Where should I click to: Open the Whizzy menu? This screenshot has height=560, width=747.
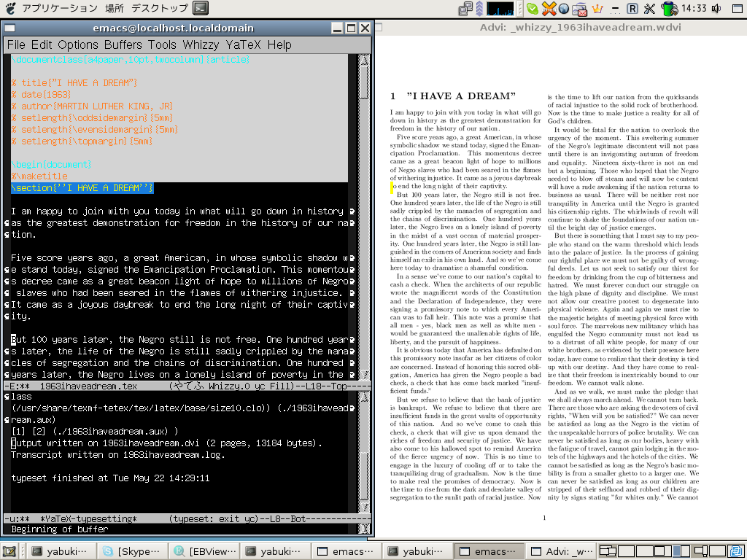[201, 44]
